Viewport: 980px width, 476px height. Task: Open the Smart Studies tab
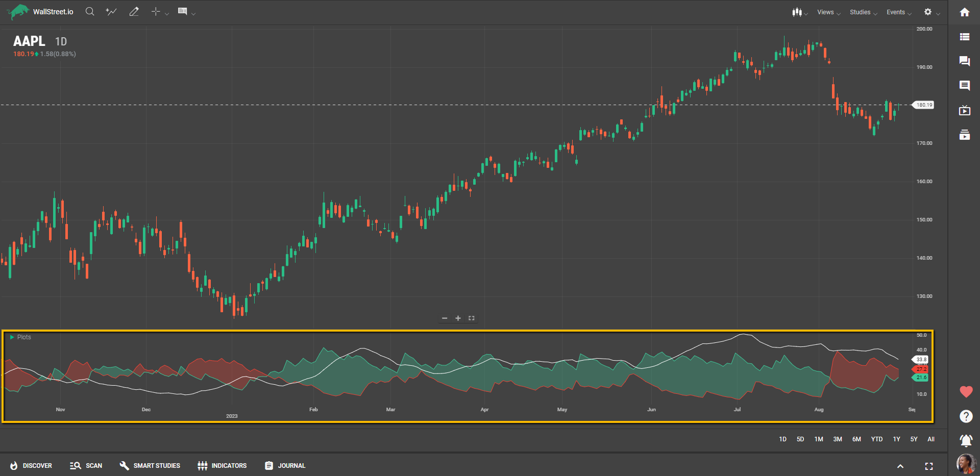tap(150, 466)
